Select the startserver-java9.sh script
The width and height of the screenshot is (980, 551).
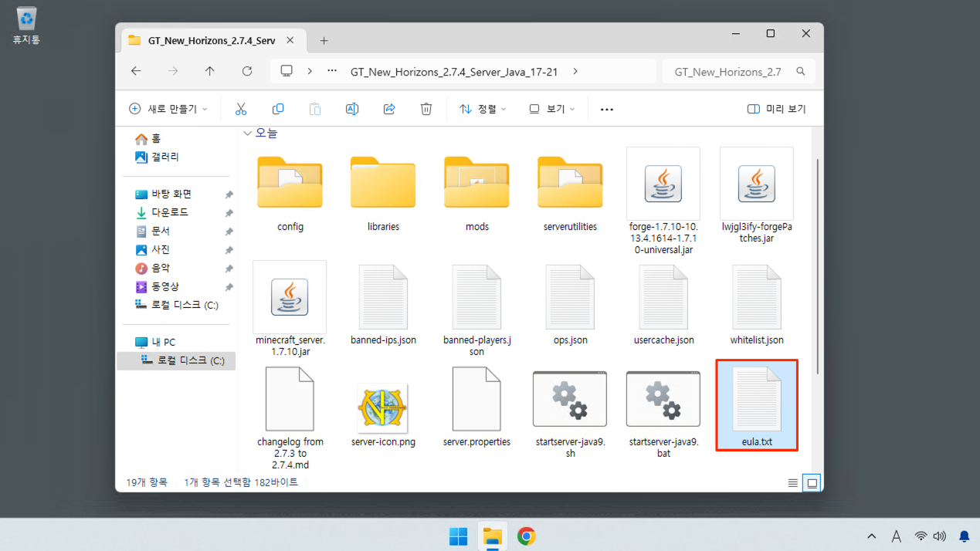click(x=570, y=414)
